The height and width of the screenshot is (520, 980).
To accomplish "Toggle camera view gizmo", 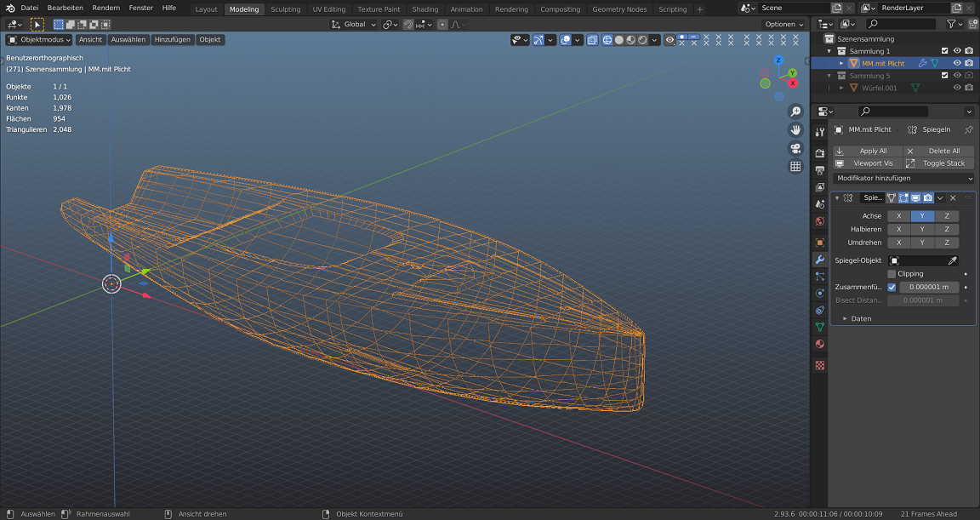I will pos(795,148).
